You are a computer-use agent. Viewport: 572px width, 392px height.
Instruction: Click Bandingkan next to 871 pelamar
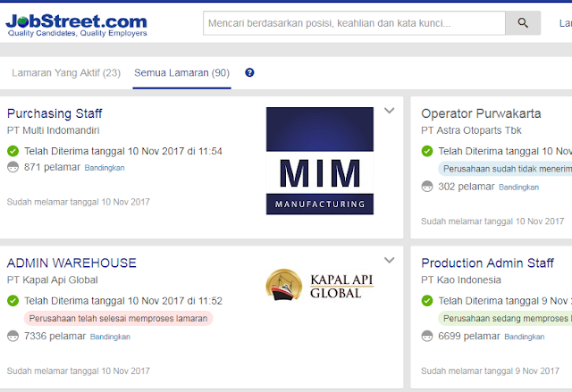click(105, 168)
